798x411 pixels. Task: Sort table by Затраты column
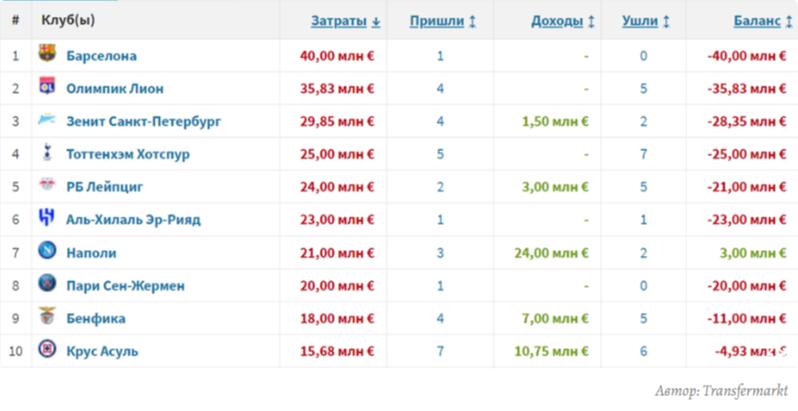[x=346, y=21]
